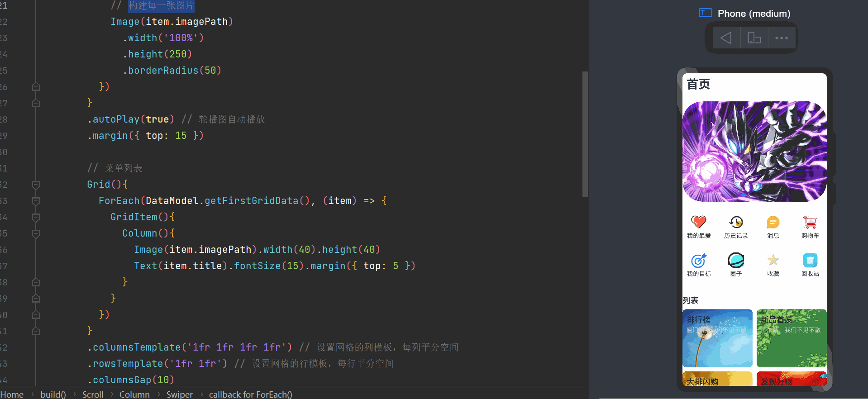868x399 pixels.
Task: Click the 购物车 label text
Action: click(810, 236)
